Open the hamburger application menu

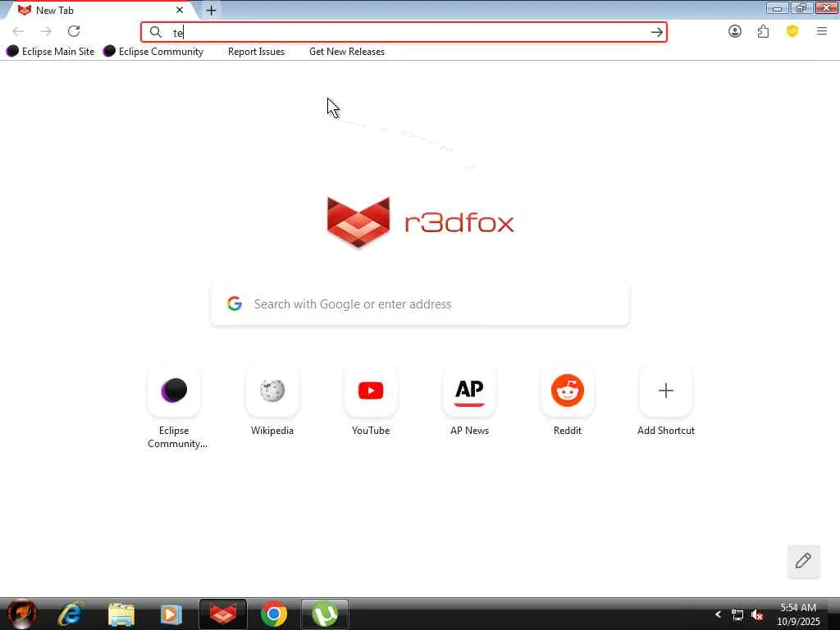(x=822, y=32)
